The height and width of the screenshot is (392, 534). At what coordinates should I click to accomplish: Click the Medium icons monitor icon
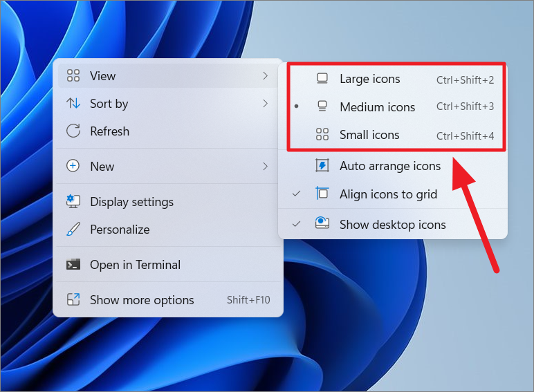322,106
